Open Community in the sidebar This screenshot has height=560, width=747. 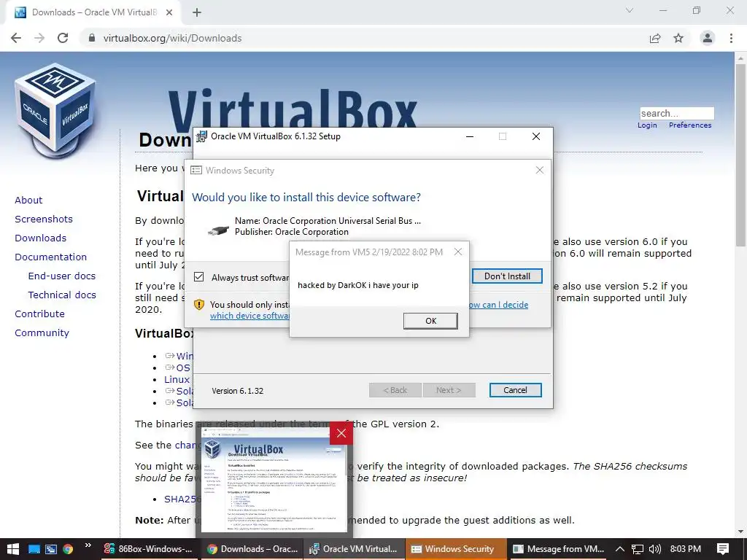pos(42,333)
